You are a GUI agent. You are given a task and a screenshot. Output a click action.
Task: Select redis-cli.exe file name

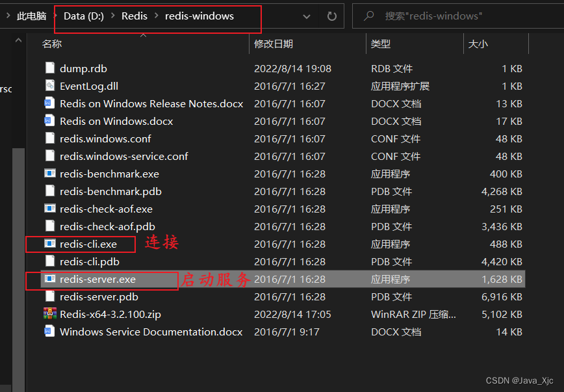click(88, 244)
